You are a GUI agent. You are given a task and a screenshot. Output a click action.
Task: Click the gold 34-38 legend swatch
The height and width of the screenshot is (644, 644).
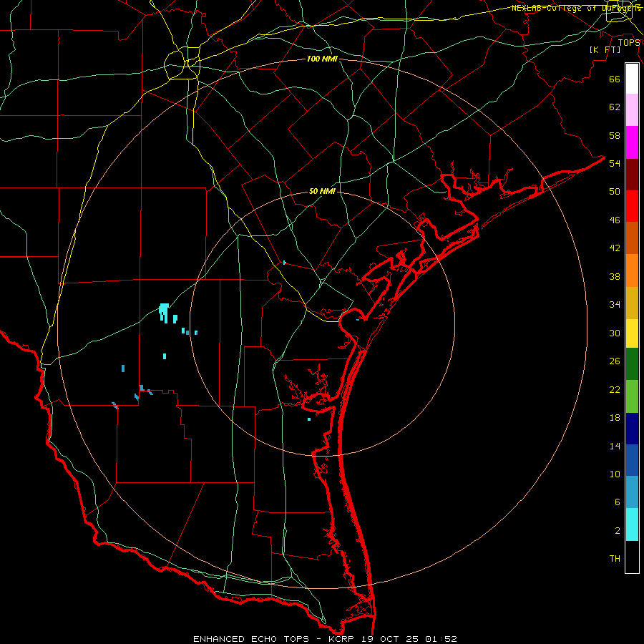[632, 303]
